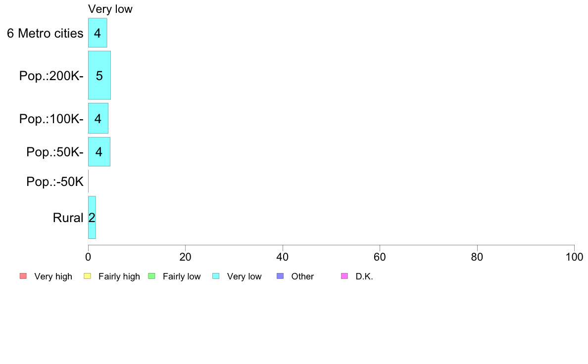This screenshot has height=364, width=588.
Task: Click the Very high red legend swatch
Action: (23, 276)
